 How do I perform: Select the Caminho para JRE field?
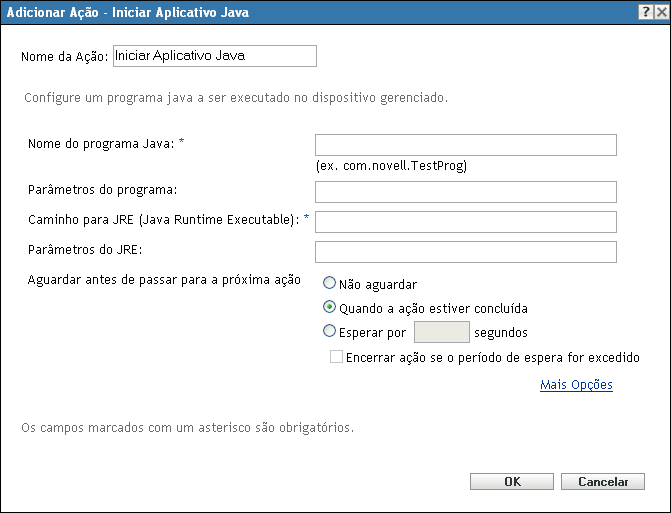click(465, 221)
